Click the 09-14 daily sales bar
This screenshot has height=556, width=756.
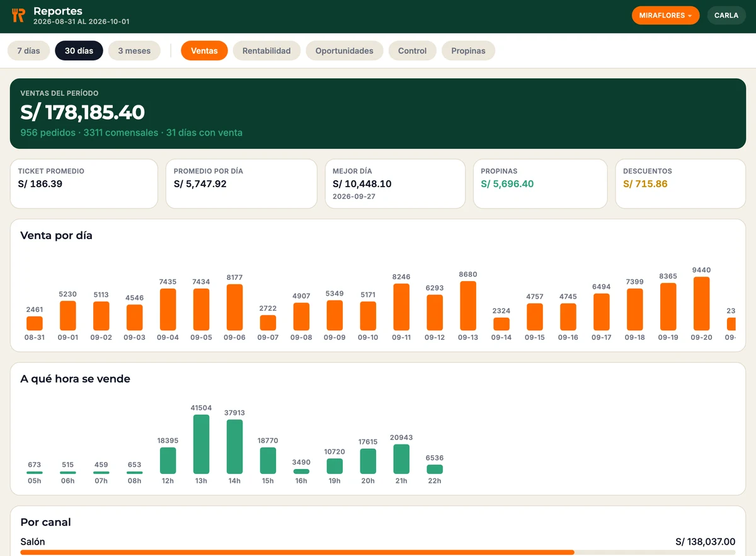point(501,324)
